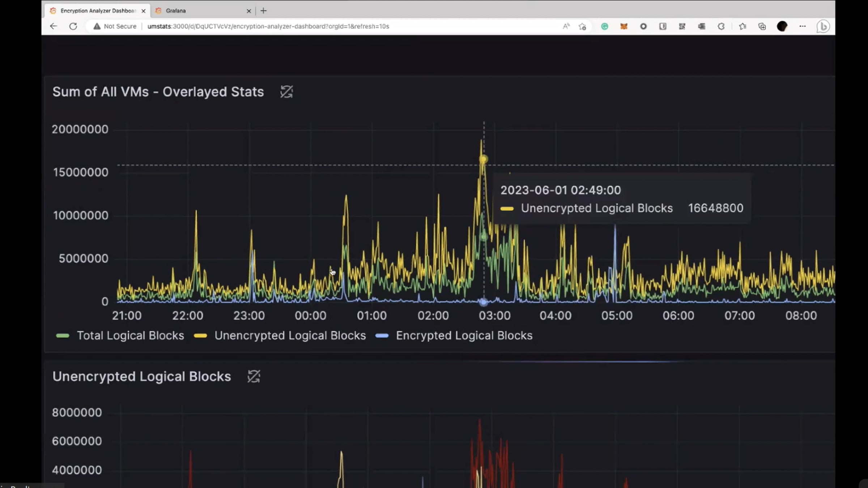
Task: Click the green Grammarly extension icon
Action: pos(604,26)
